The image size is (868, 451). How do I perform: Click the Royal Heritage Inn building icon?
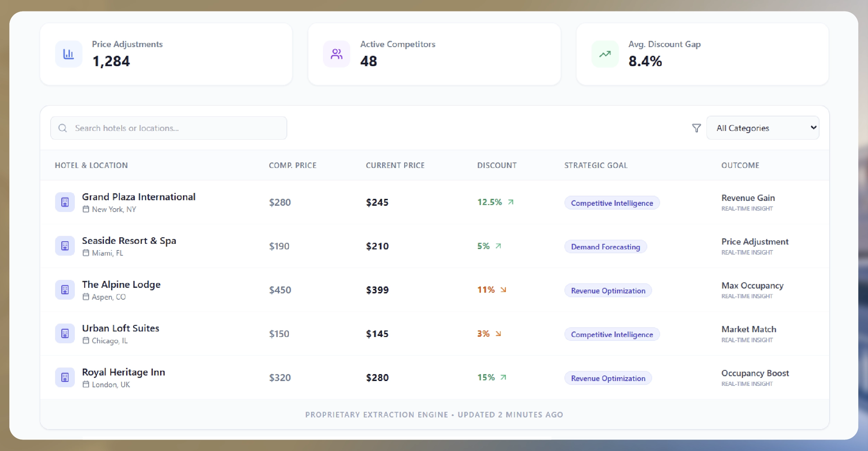(x=65, y=377)
